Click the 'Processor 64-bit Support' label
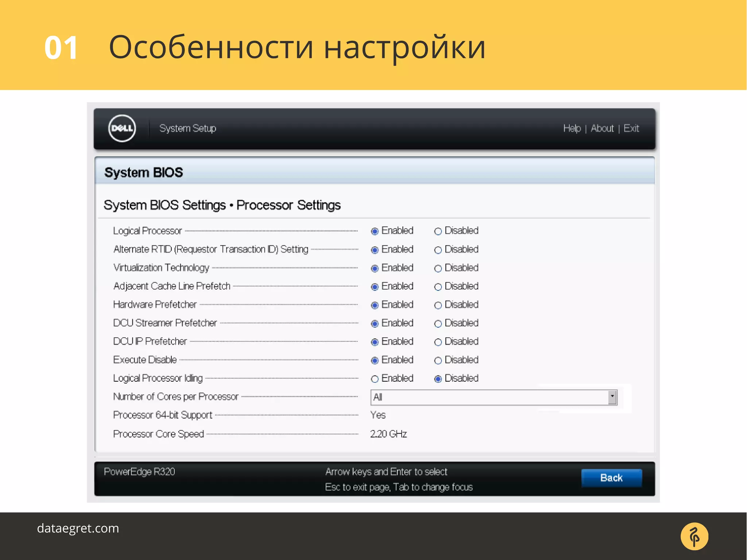Viewport: 747px width, 560px height. tap(163, 415)
